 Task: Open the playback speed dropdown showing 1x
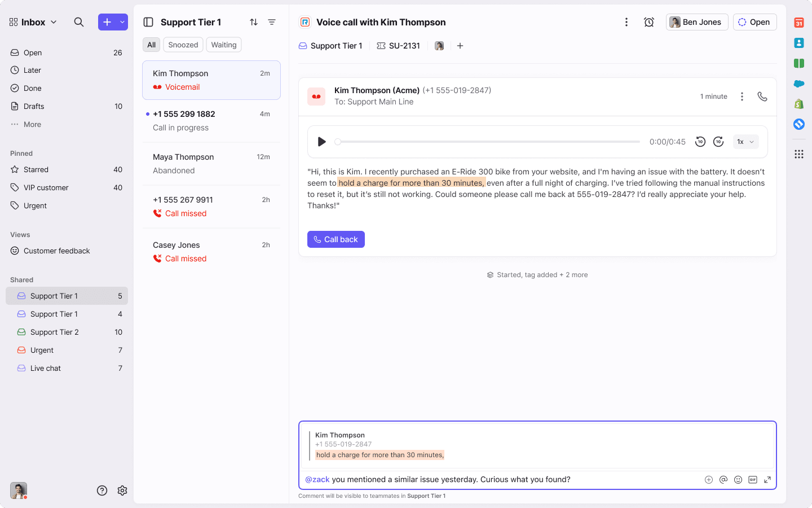tap(745, 142)
